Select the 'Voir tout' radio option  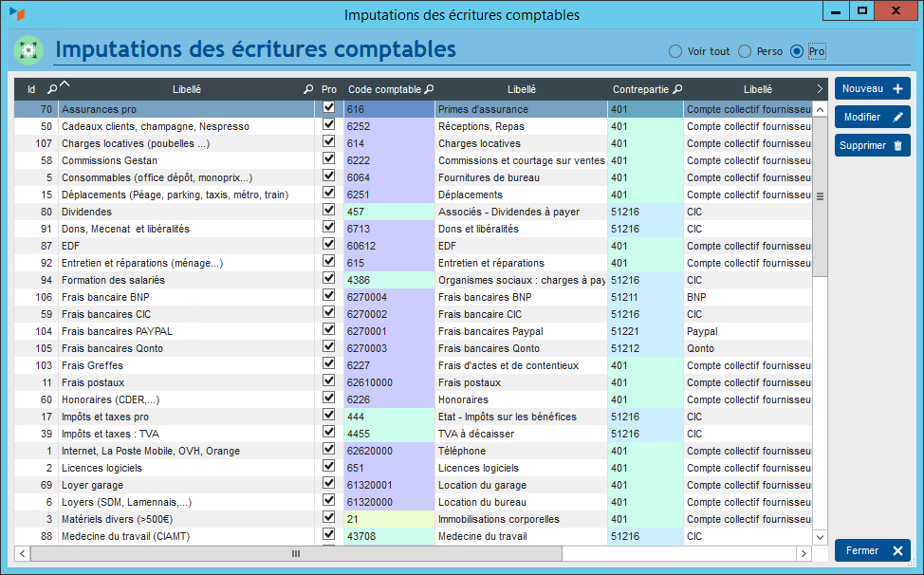pyautogui.click(x=675, y=51)
